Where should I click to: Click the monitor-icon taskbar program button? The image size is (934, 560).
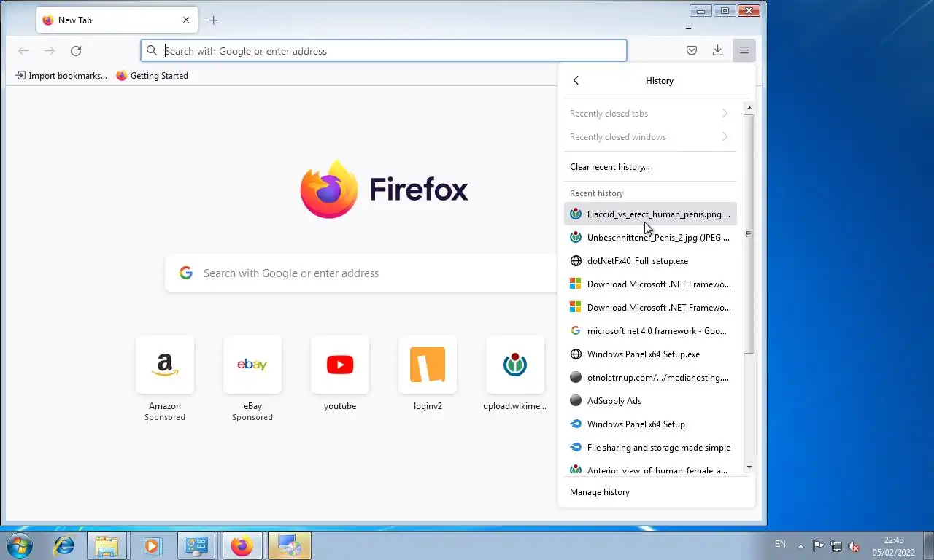tap(290, 545)
